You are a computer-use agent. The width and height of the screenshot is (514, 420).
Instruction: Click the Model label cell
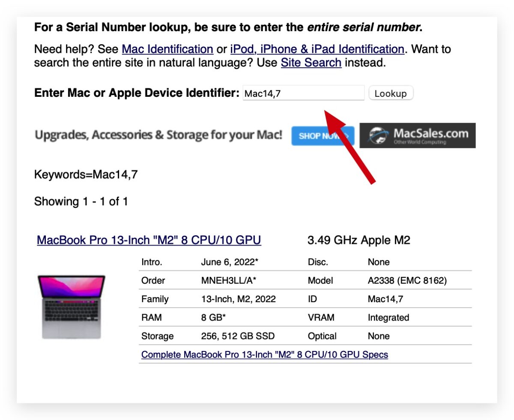coord(320,281)
